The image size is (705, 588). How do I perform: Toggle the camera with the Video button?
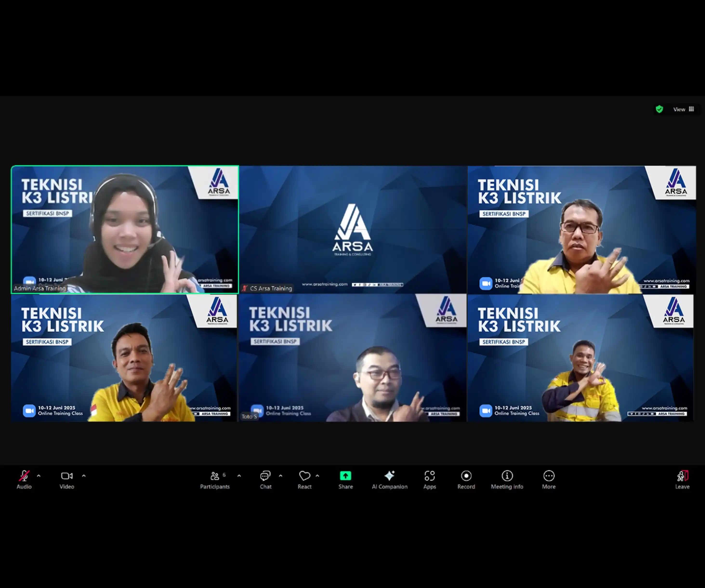tap(67, 480)
